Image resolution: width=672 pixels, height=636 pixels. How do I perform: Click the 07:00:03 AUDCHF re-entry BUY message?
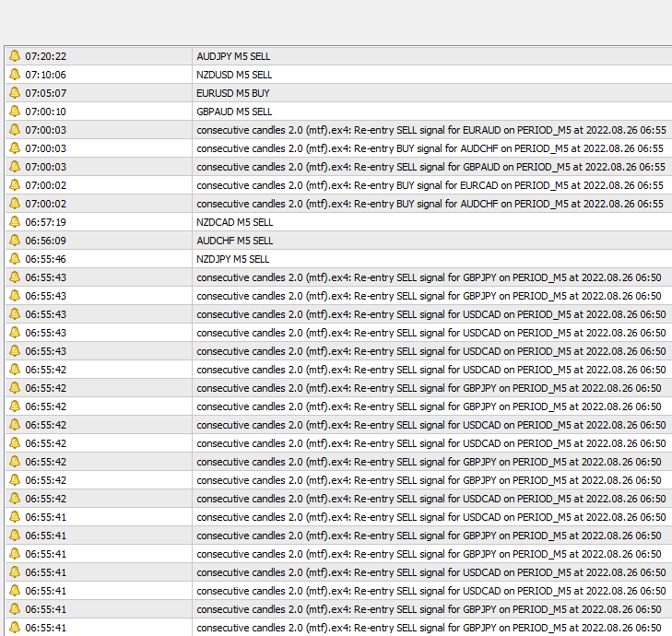(x=430, y=148)
